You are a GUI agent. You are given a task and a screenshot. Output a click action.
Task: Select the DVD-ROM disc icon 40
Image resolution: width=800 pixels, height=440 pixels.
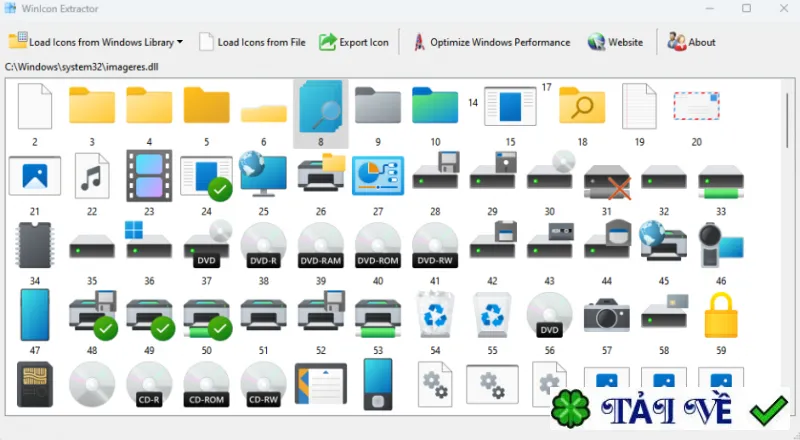378,245
